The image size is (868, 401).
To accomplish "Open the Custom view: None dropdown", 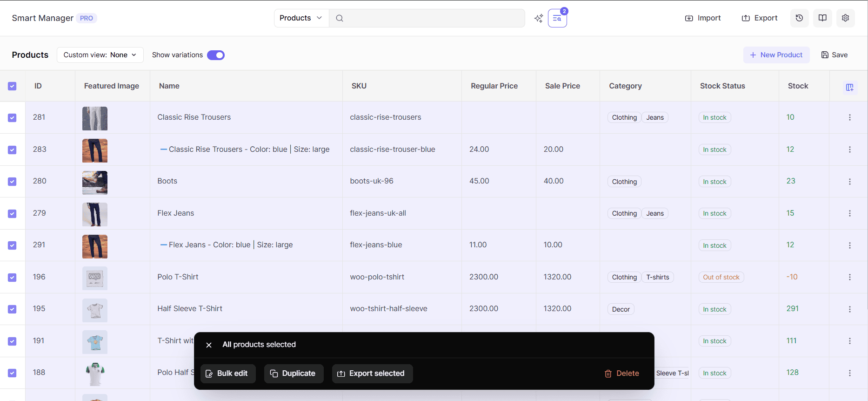I will click(x=100, y=55).
